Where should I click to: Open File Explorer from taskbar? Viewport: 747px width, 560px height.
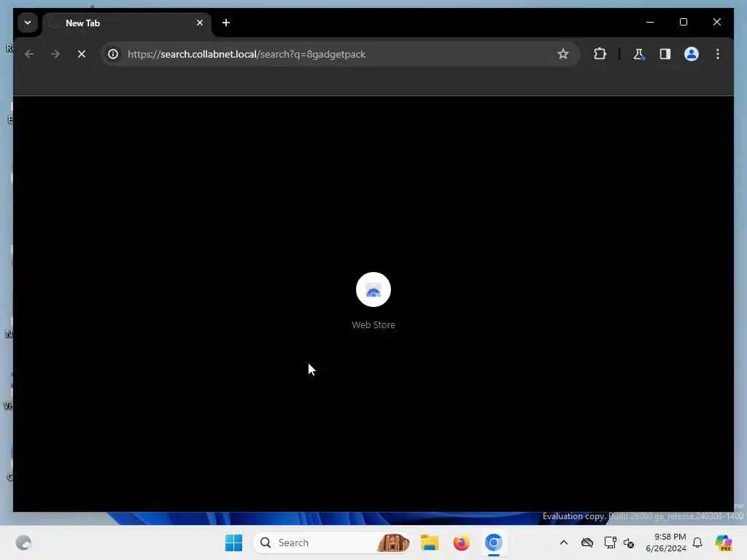coord(429,542)
